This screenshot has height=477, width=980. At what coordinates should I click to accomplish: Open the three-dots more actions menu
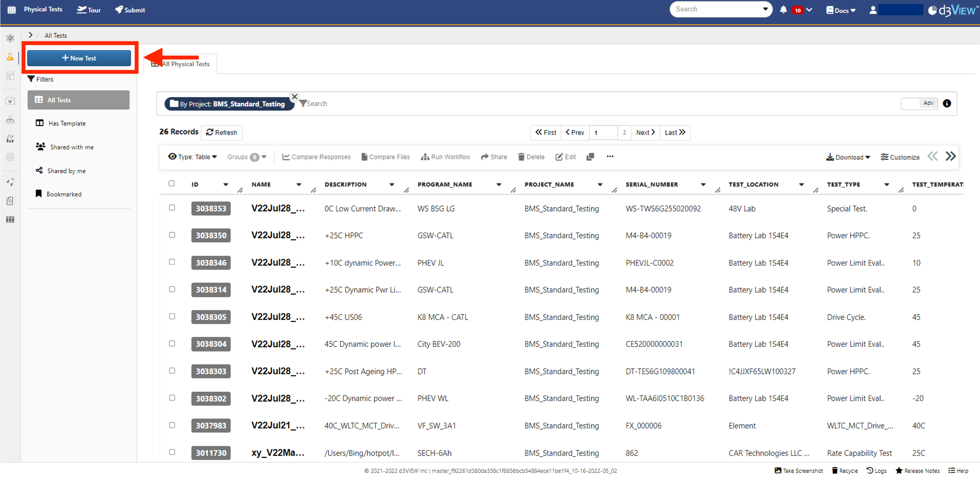point(610,157)
